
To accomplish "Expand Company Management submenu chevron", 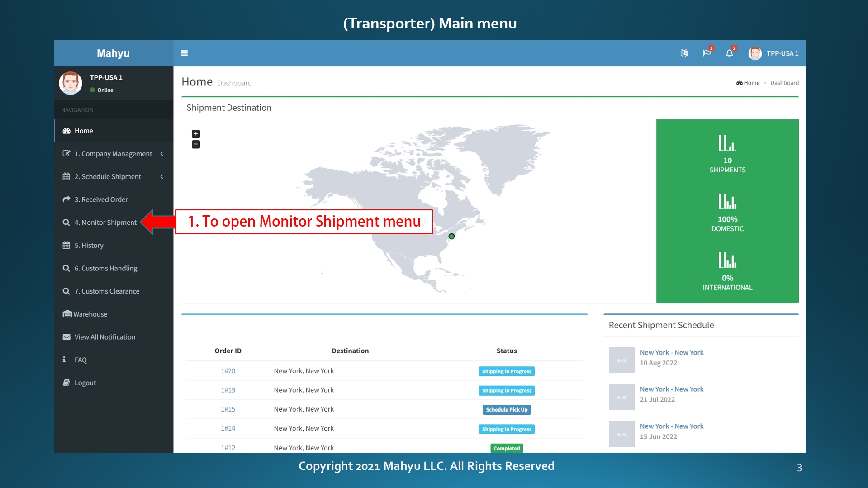I will click(x=161, y=154).
